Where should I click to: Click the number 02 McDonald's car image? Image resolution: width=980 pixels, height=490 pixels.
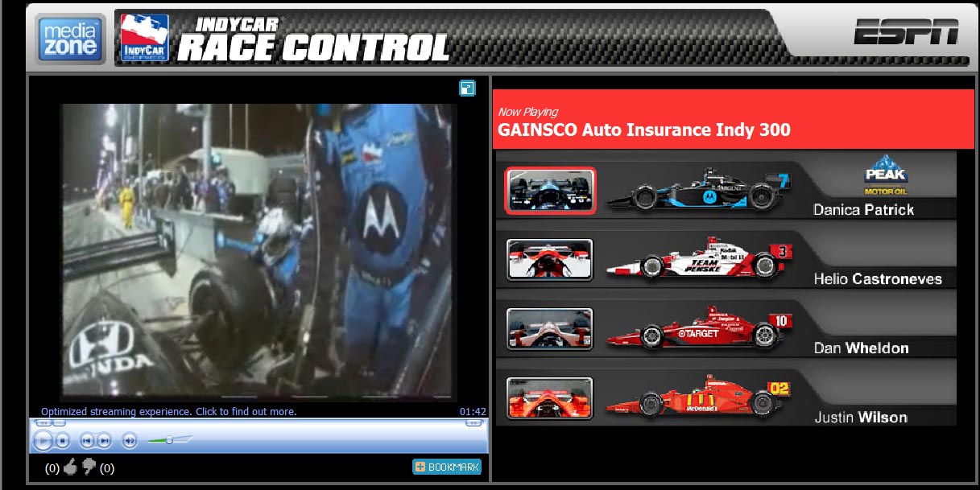(697, 397)
